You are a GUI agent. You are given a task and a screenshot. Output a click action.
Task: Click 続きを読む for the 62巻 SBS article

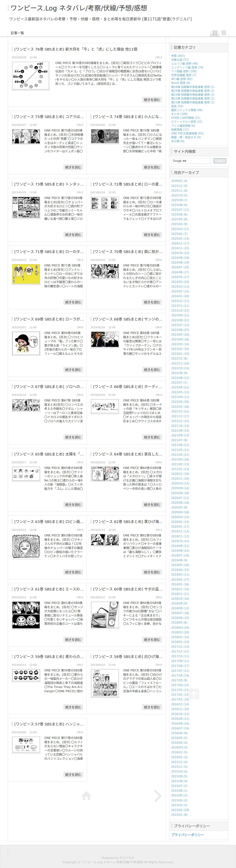[152, 572]
